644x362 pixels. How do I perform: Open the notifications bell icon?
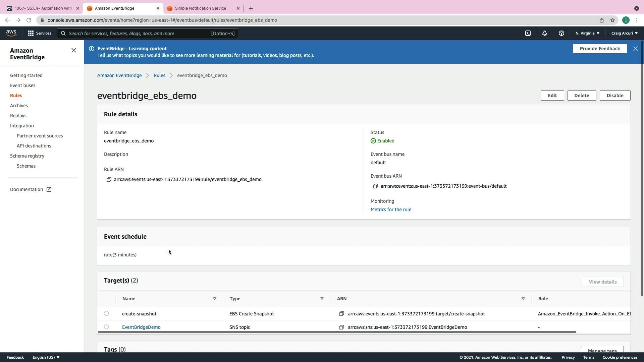544,33
